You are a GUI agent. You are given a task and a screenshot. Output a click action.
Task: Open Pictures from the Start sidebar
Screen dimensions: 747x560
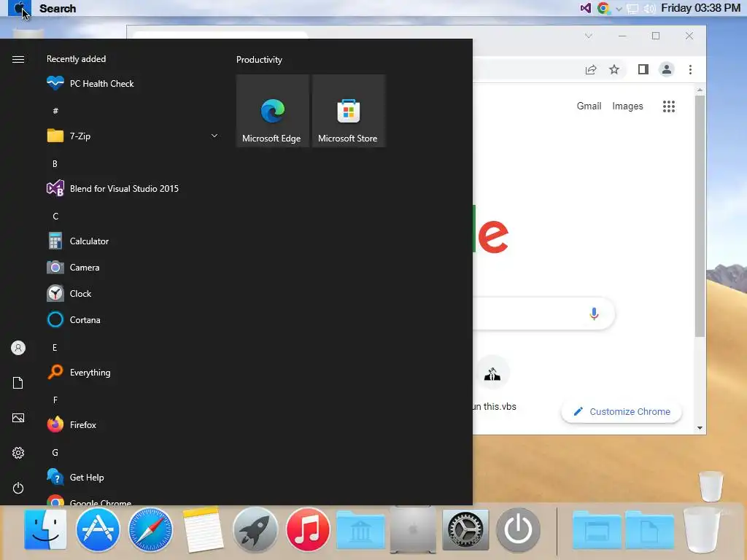(x=18, y=418)
